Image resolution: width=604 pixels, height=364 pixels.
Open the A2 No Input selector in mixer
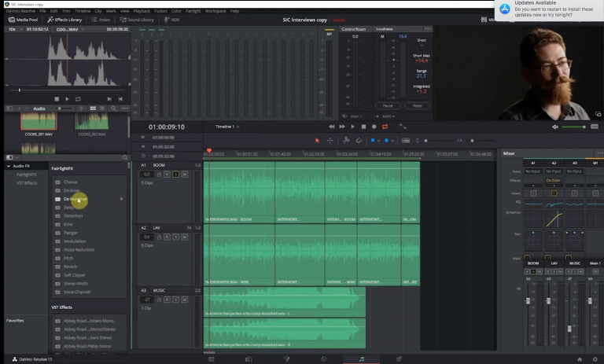[x=554, y=171]
